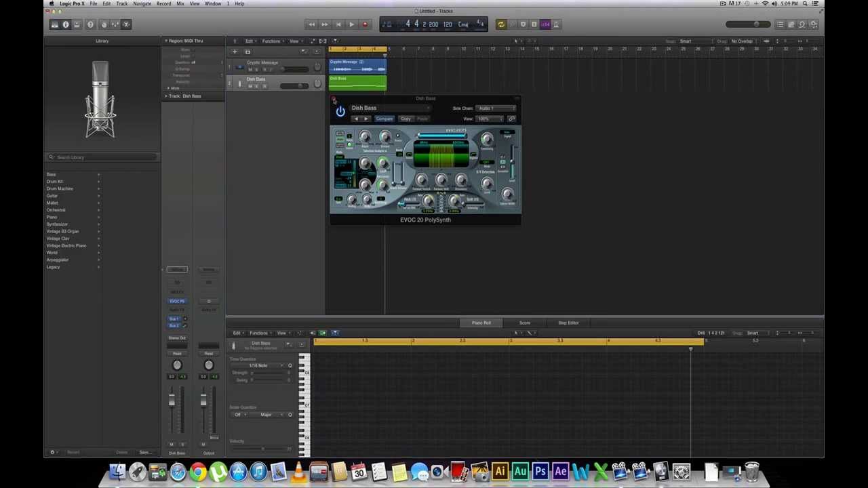Open the Dish Bass preset dropdown
868x488 pixels.
pos(391,108)
